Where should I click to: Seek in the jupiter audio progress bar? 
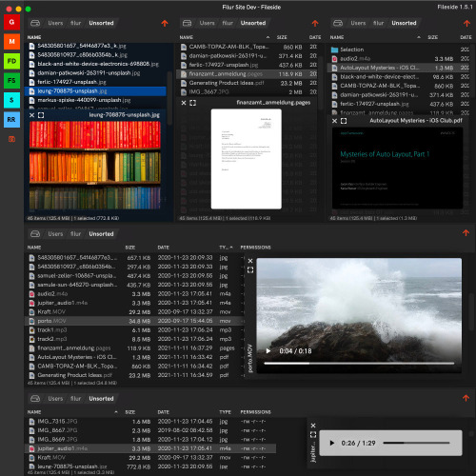(x=416, y=443)
